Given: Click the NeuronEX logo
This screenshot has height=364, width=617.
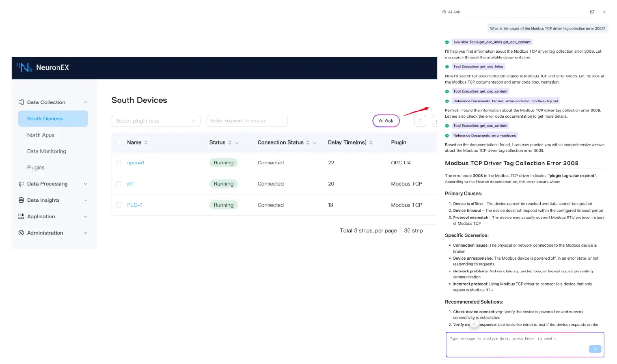Looking at the screenshot, I should 43,68.
